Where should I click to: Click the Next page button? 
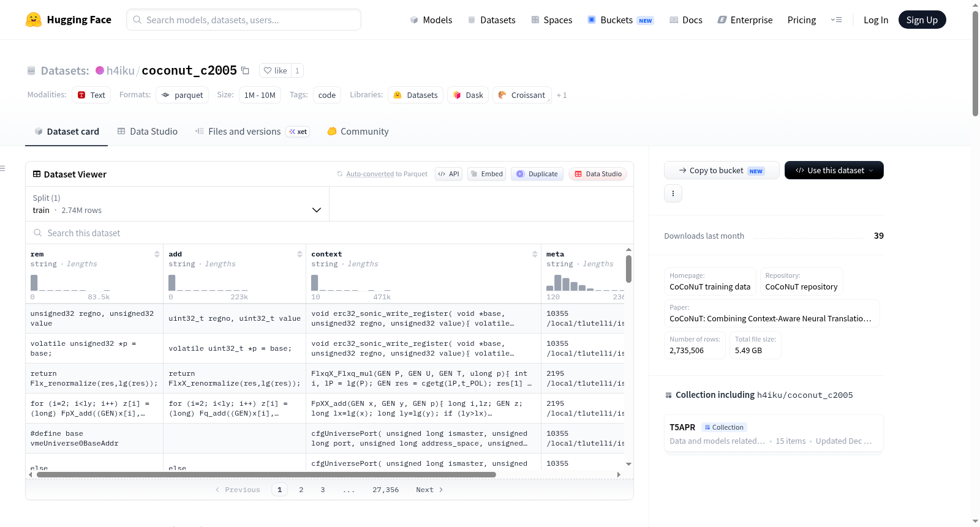429,490
